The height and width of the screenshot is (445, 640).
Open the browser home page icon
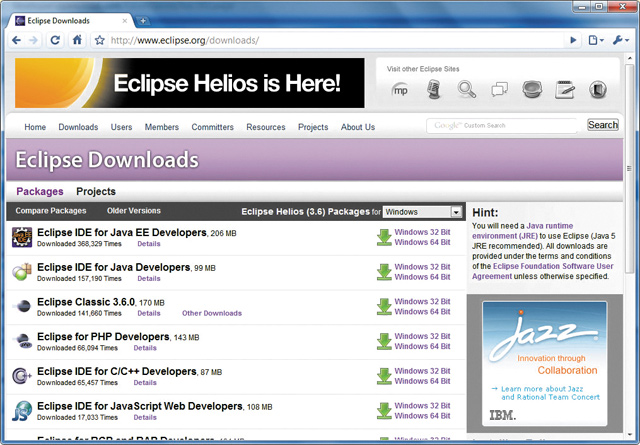coord(77,40)
